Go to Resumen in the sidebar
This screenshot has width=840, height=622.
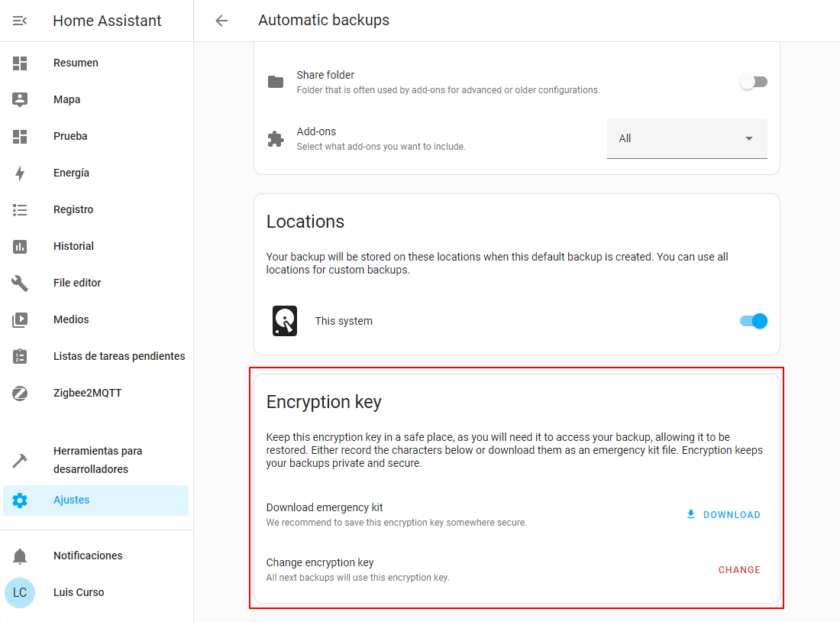[x=76, y=63]
